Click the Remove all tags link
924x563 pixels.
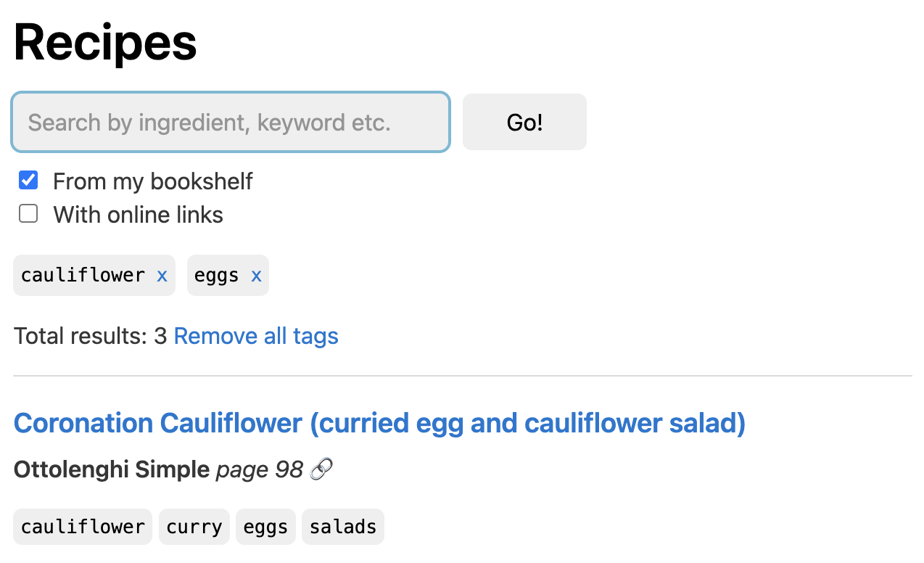coord(255,335)
